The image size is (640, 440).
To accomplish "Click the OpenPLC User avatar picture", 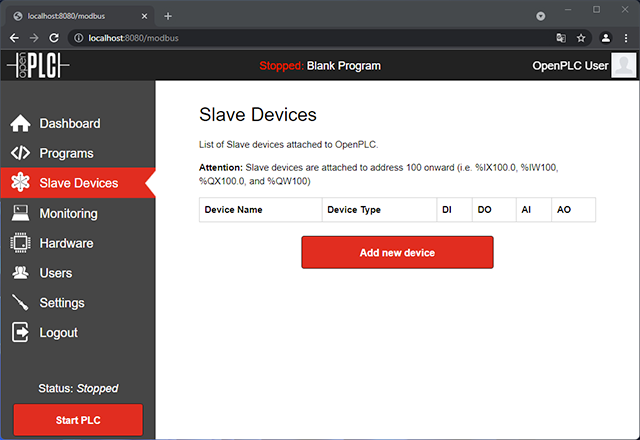I will [624, 66].
